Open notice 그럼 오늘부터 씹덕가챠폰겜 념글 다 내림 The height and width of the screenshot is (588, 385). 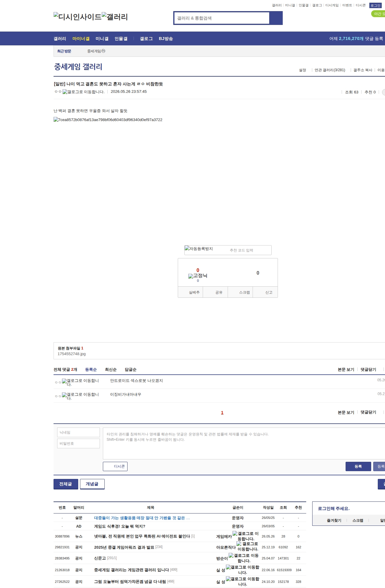coord(130,582)
